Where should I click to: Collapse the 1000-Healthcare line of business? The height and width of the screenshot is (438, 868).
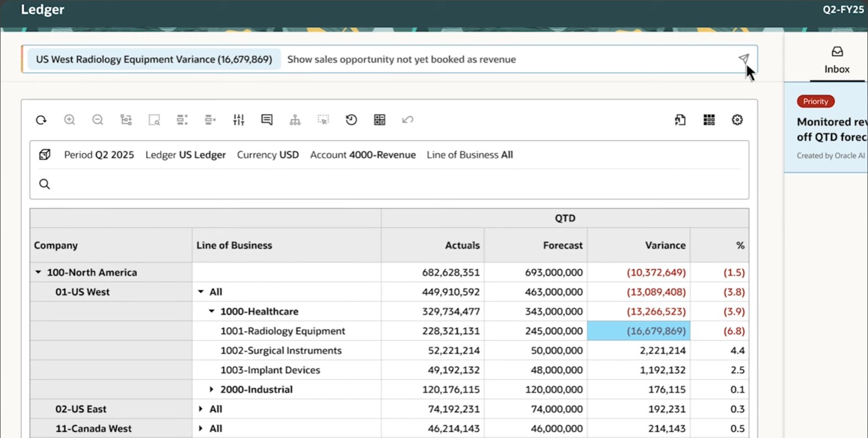tap(211, 312)
